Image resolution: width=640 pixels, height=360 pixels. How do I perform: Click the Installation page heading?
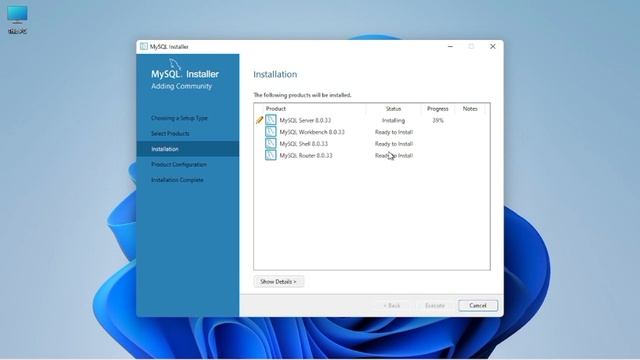[275, 74]
